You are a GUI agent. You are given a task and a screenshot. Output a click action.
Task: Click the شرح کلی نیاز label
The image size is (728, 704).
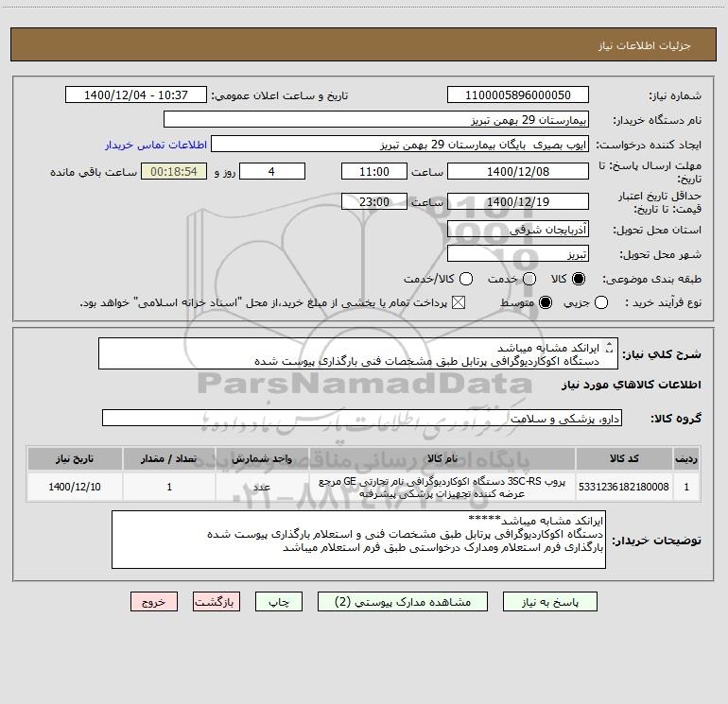pos(662,354)
